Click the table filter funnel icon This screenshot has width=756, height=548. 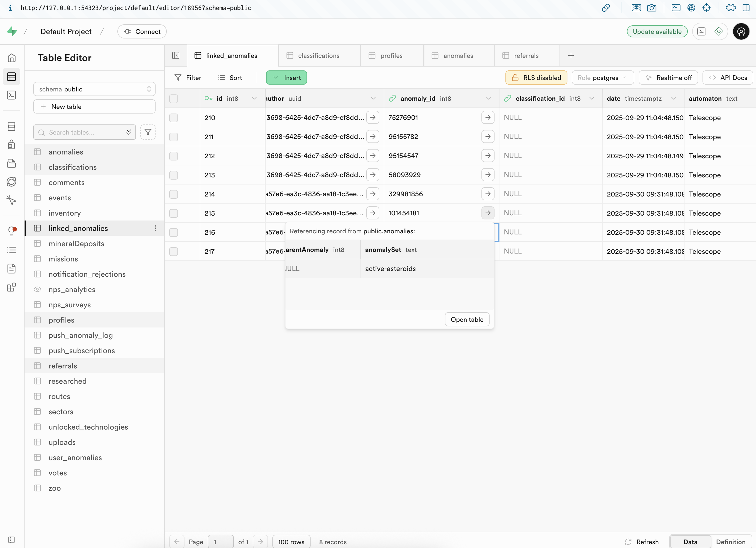[x=148, y=132]
